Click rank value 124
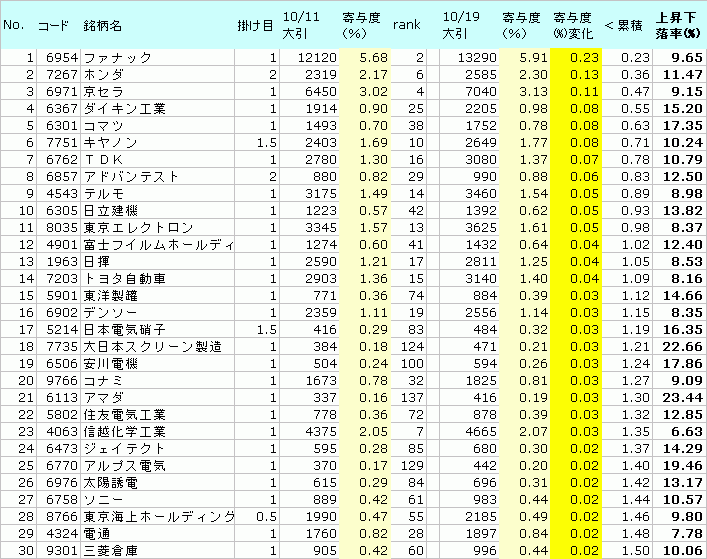Image resolution: width=707 pixels, height=559 pixels. [412, 347]
